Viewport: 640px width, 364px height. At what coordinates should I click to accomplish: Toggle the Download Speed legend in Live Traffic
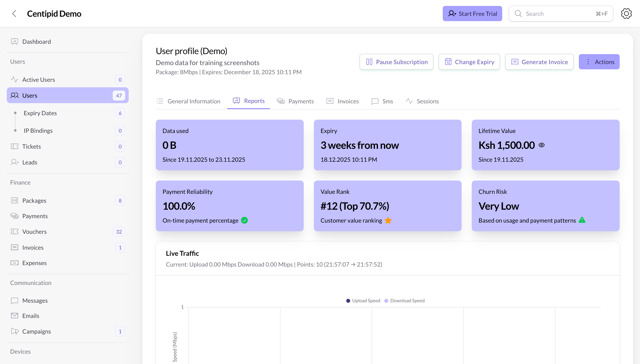coord(404,301)
